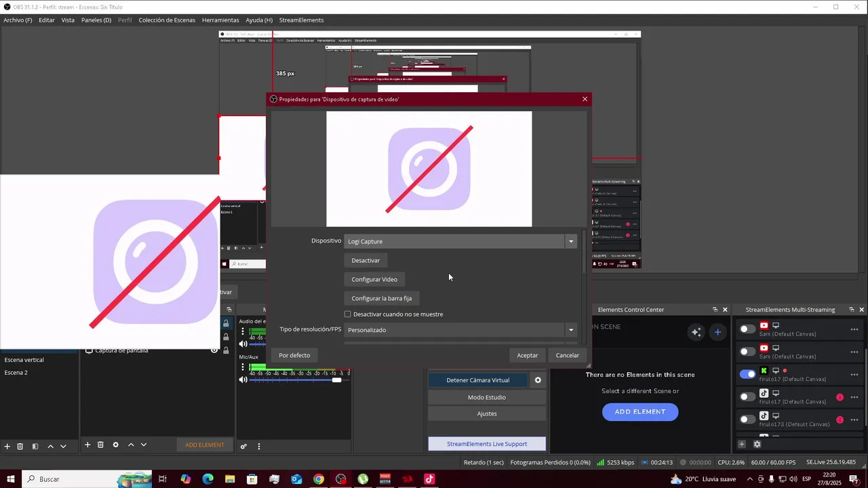Move the selected scene down
868x488 pixels.
[63, 446]
